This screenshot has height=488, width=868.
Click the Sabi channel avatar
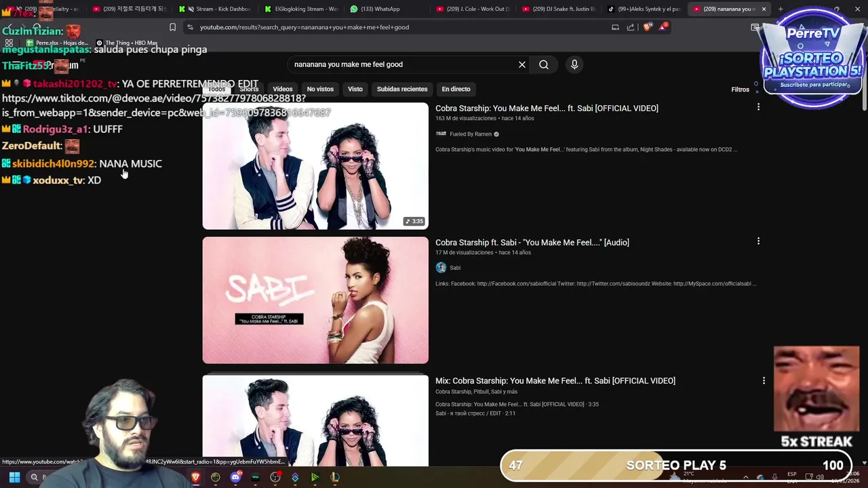coord(441,268)
